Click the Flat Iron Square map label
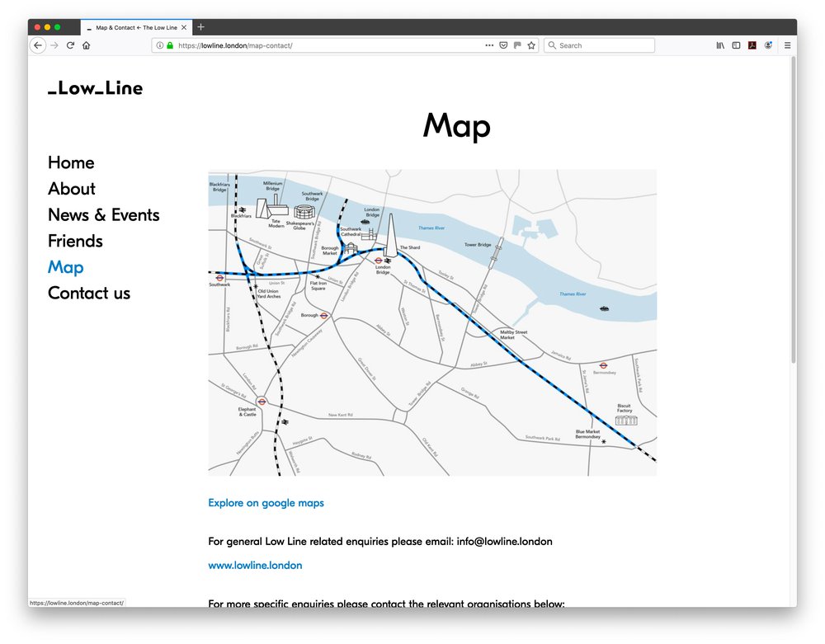825x644 pixels. click(318, 285)
